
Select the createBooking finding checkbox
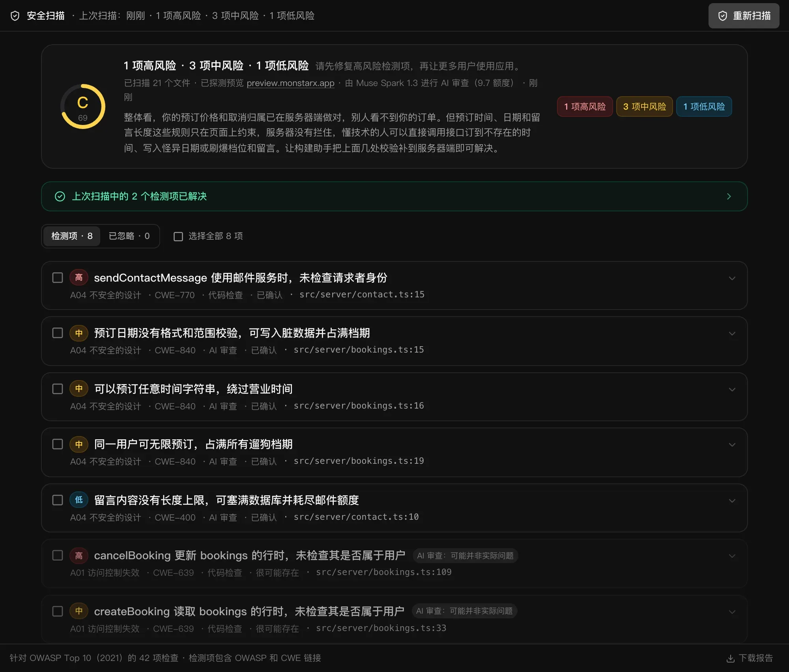(x=58, y=611)
